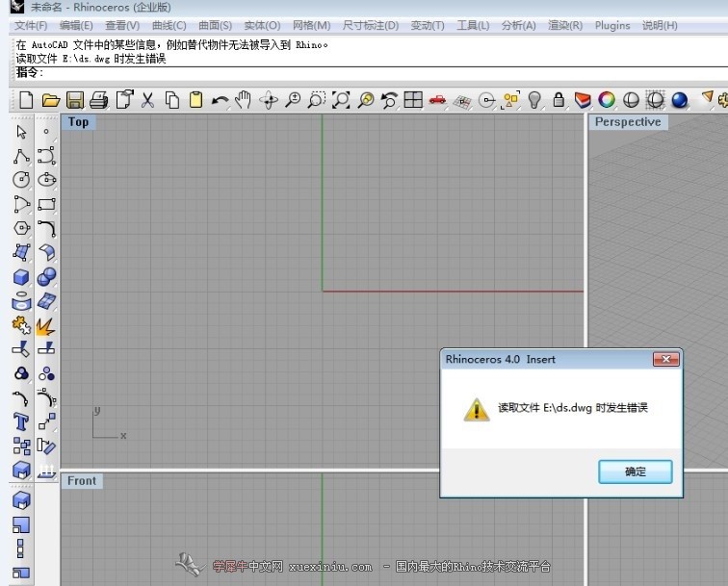Click the Copy icon
Image resolution: width=728 pixels, height=586 pixels.
[x=172, y=100]
